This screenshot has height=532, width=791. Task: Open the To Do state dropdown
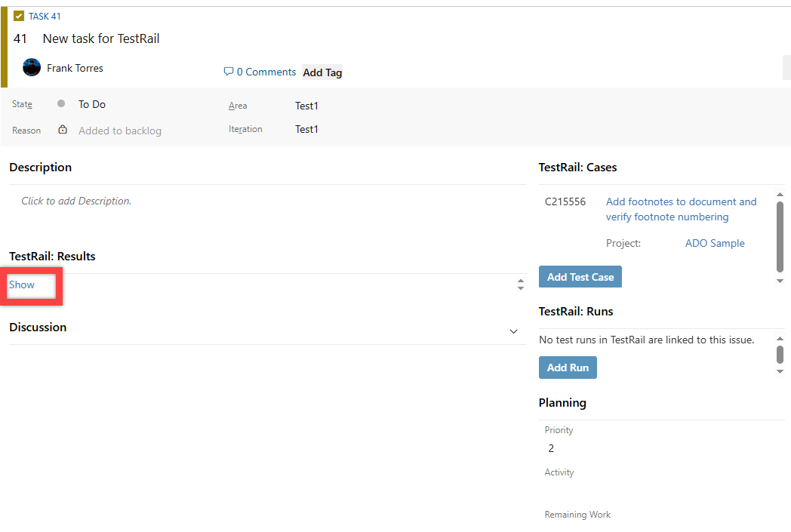tap(92, 104)
